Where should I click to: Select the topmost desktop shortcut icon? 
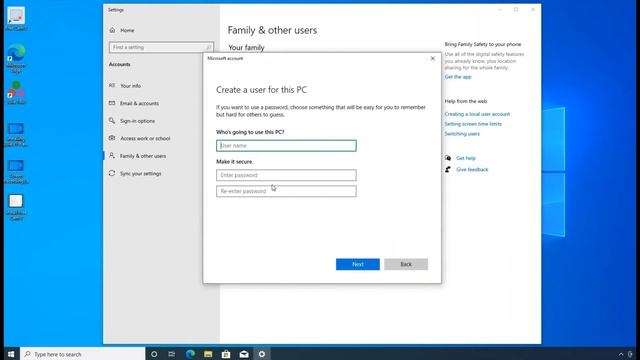(x=16, y=18)
